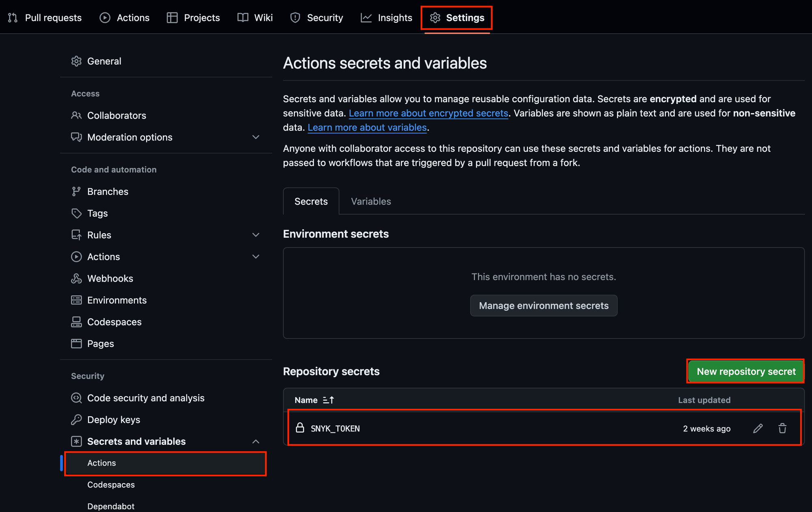The image size is (812, 512).
Task: Click the Webhooks icon in the sidebar
Action: click(76, 278)
